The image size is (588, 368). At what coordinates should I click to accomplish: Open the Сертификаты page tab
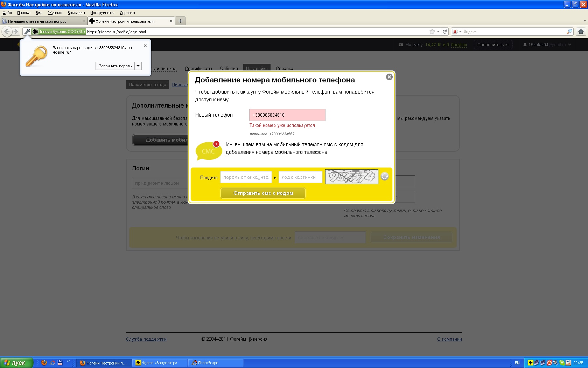tap(198, 69)
